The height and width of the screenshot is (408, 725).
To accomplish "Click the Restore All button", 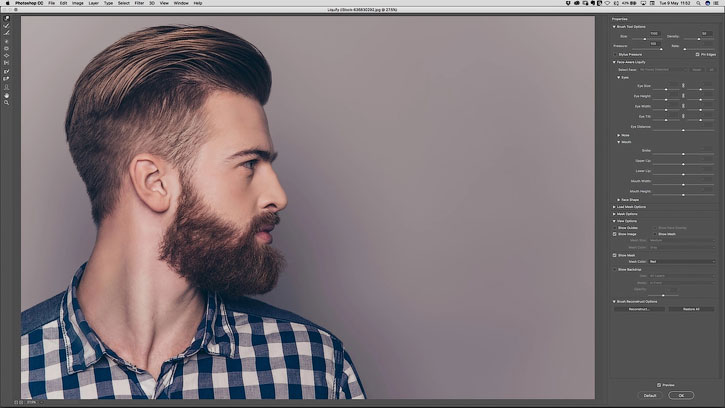I will tap(691, 309).
